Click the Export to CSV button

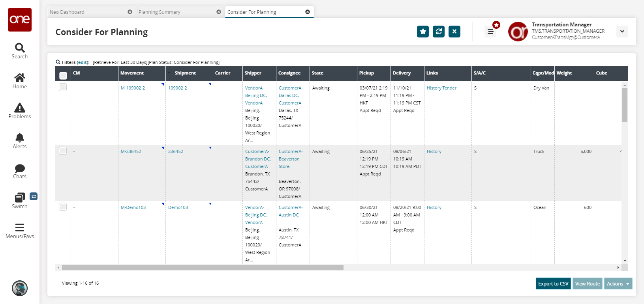click(x=553, y=283)
